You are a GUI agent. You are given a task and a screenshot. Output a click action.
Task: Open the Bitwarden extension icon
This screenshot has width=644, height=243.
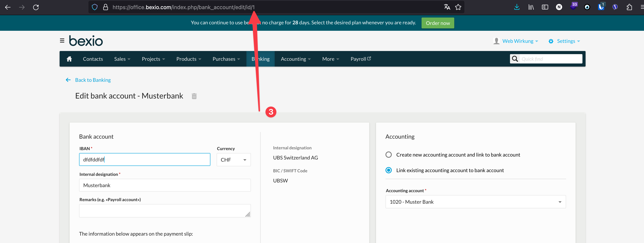(x=601, y=7)
